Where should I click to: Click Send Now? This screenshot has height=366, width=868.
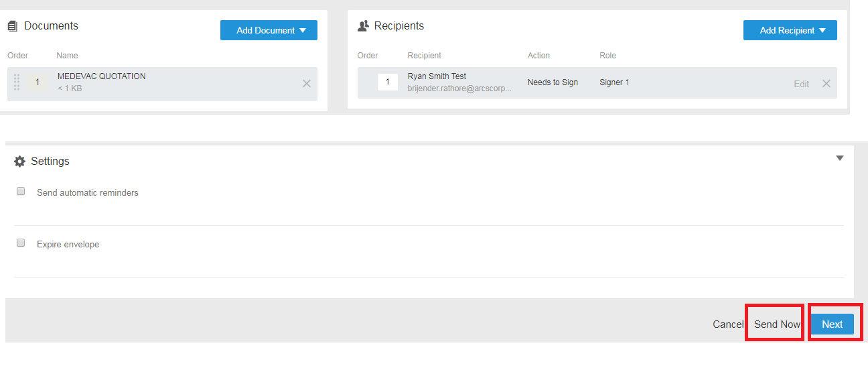(777, 324)
